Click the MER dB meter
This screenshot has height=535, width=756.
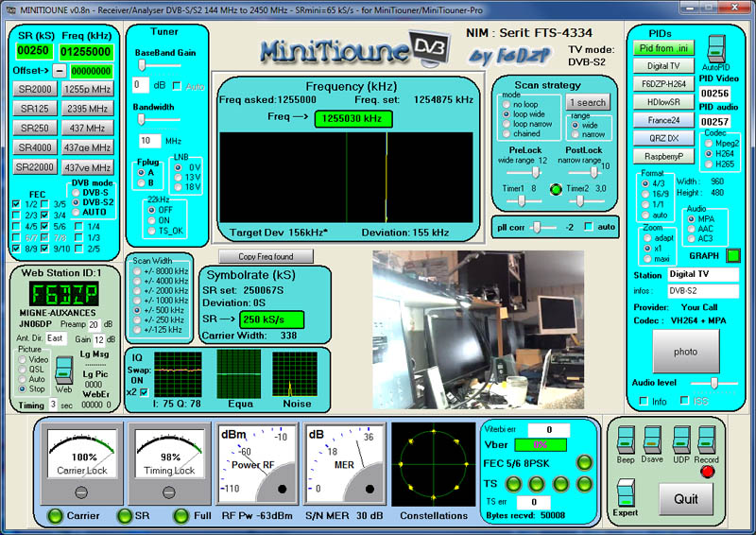tap(344, 464)
